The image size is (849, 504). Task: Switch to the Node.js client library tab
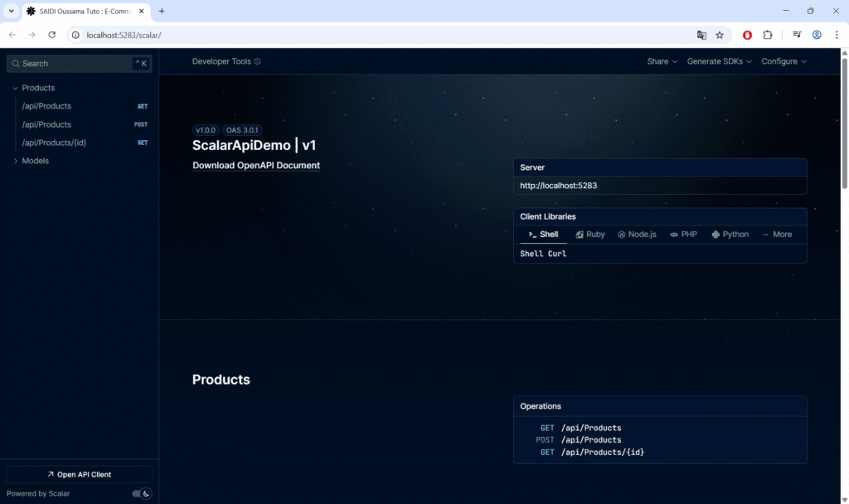[637, 235]
